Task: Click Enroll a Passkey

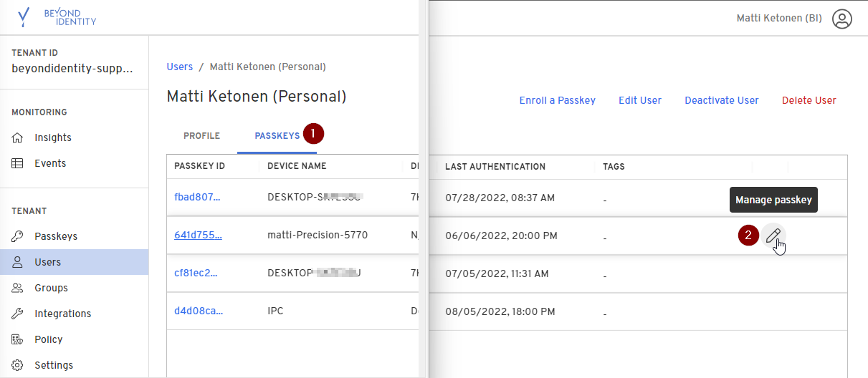Action: coord(557,101)
